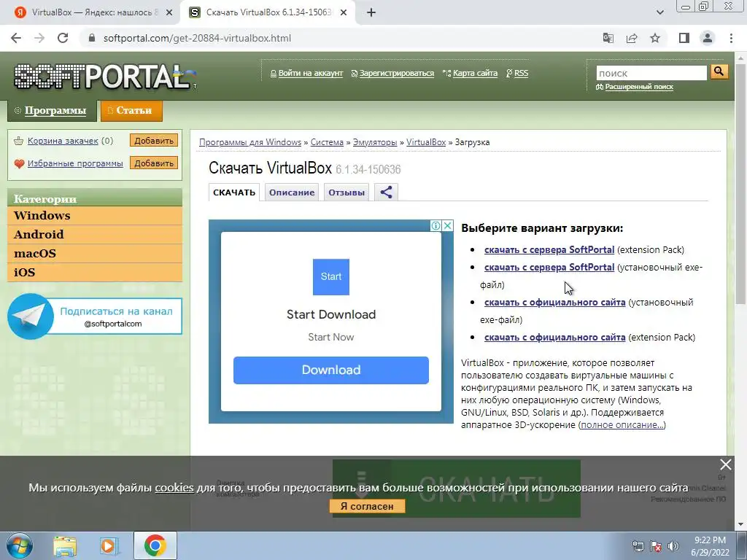Open Войти на аккаунт link
Viewport: 747px width, 560px height.
[x=310, y=74]
